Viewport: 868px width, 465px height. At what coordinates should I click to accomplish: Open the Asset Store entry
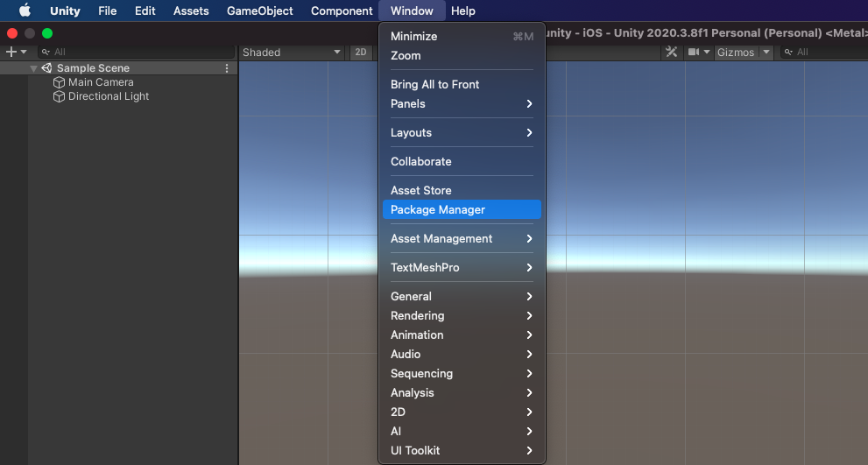pyautogui.click(x=462, y=190)
